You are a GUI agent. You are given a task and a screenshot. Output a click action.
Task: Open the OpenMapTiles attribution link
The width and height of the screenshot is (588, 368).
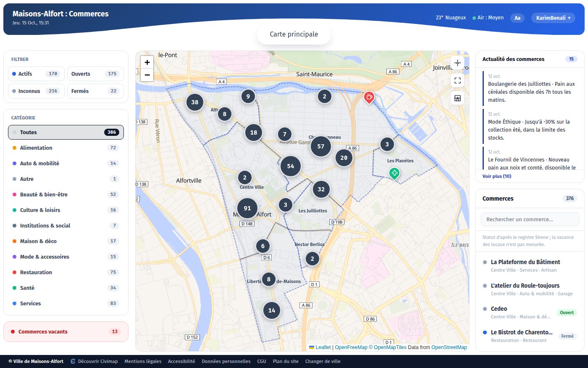click(388, 347)
